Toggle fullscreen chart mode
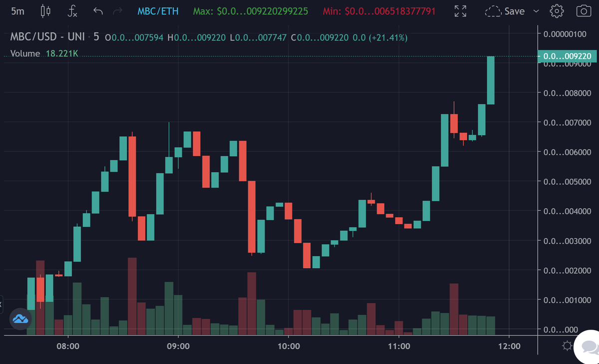Image resolution: width=599 pixels, height=364 pixels. pos(461,11)
